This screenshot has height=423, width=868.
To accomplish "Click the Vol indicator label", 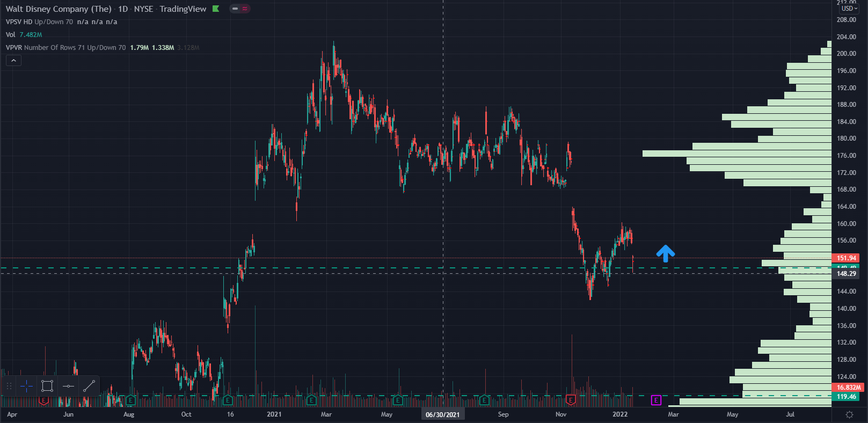I will tap(11, 35).
